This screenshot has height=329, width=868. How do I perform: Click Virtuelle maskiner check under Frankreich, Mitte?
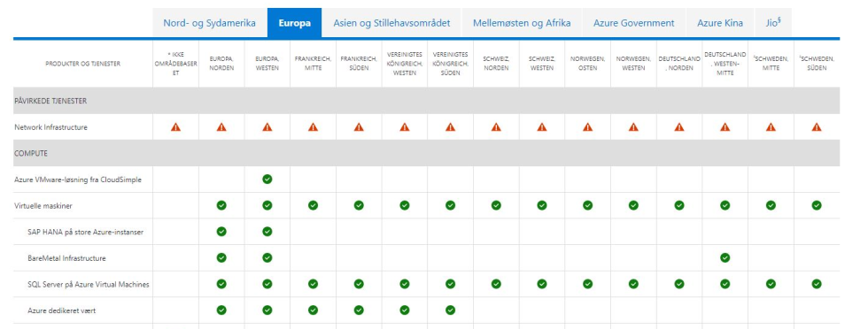(314, 205)
